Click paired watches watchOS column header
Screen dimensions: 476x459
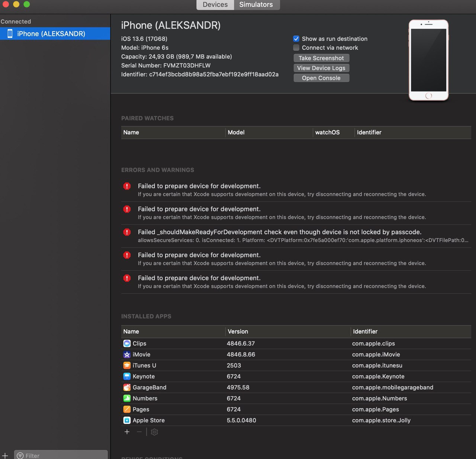pos(334,132)
